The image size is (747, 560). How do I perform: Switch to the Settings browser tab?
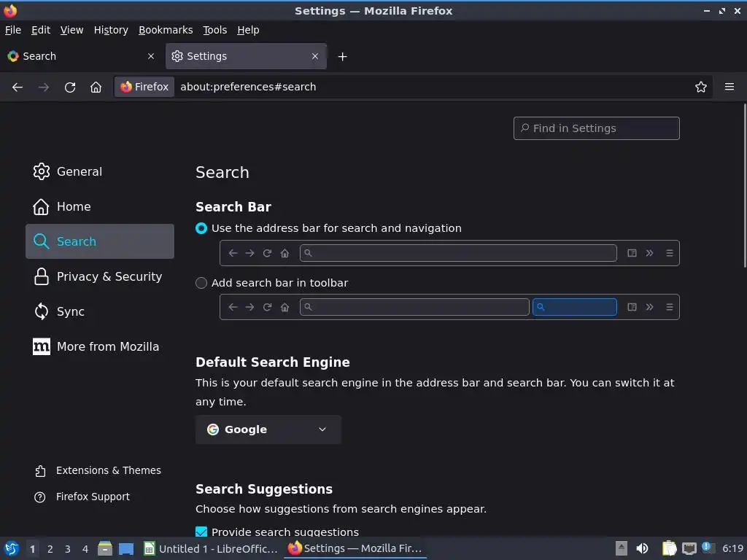246,56
